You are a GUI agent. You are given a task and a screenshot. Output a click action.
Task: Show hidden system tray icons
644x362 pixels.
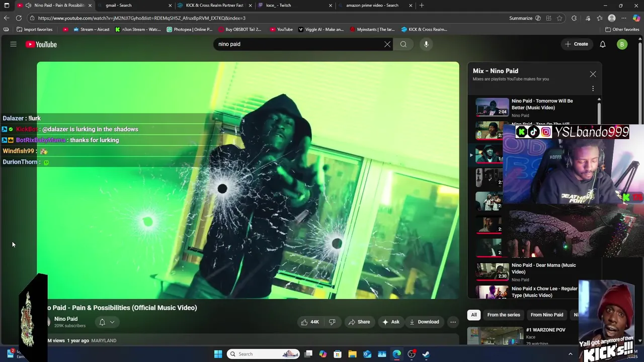click(570, 354)
